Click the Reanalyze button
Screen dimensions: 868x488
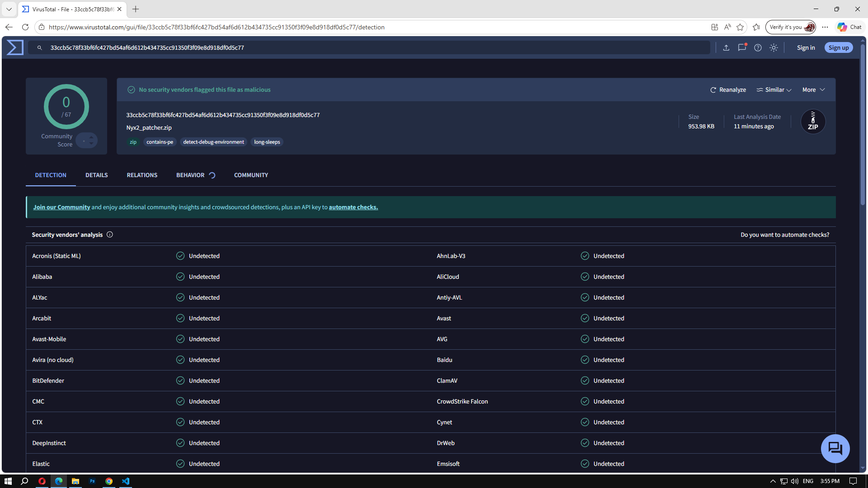coord(728,90)
